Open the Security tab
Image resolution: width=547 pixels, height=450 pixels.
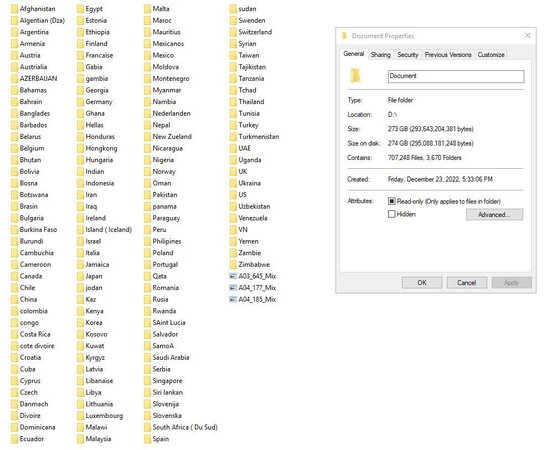tap(407, 55)
